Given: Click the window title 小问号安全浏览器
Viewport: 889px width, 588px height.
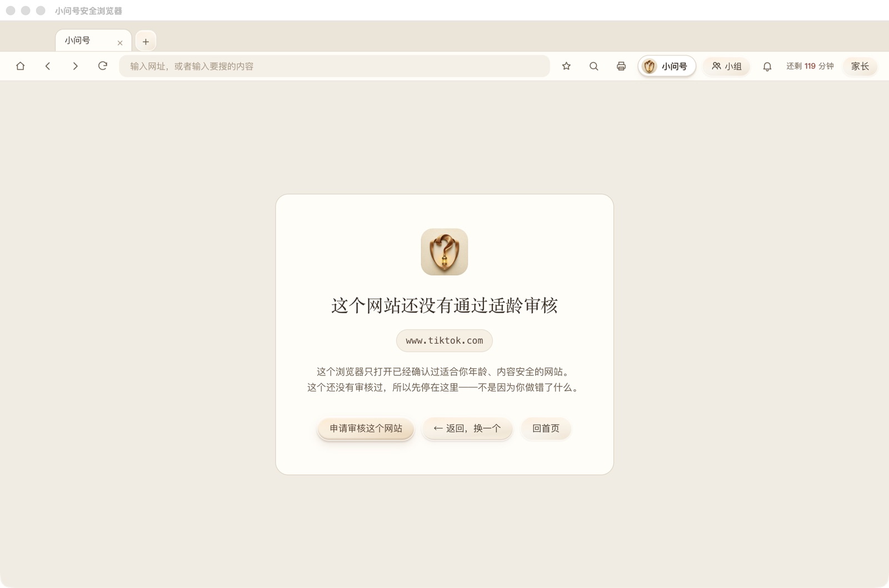Looking at the screenshot, I should coord(88,11).
